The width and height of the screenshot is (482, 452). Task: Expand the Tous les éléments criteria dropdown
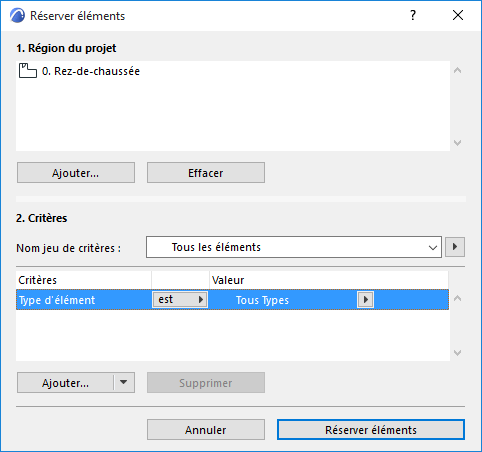pos(294,247)
